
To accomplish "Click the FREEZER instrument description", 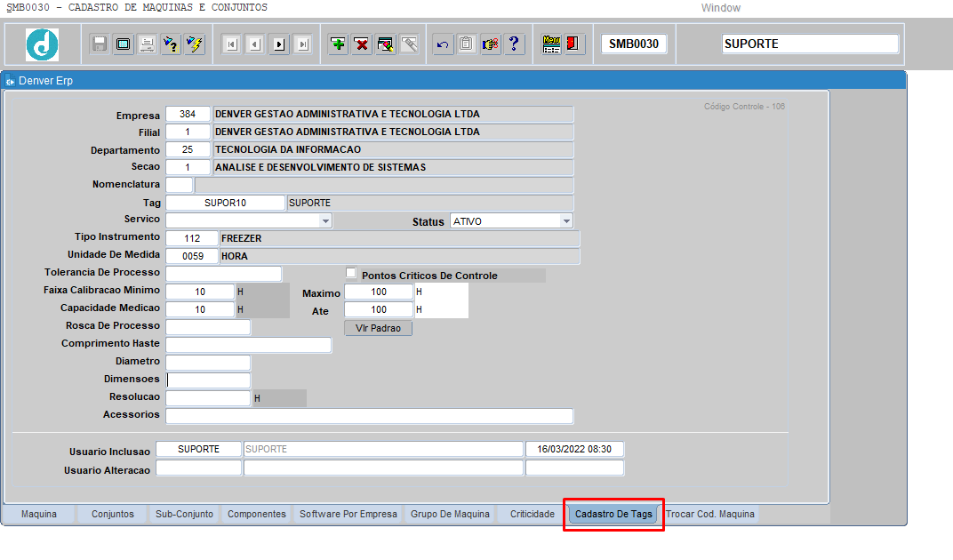I will 399,238.
